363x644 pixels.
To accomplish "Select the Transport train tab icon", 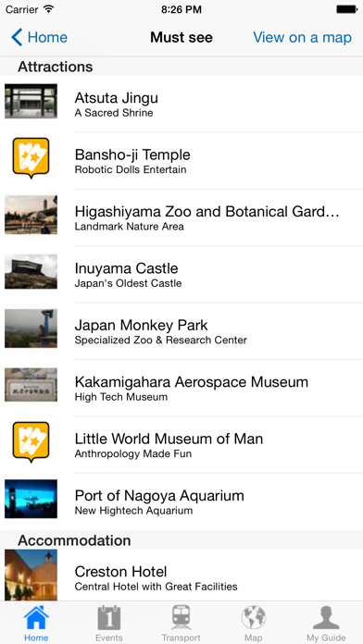I will coord(181,617).
